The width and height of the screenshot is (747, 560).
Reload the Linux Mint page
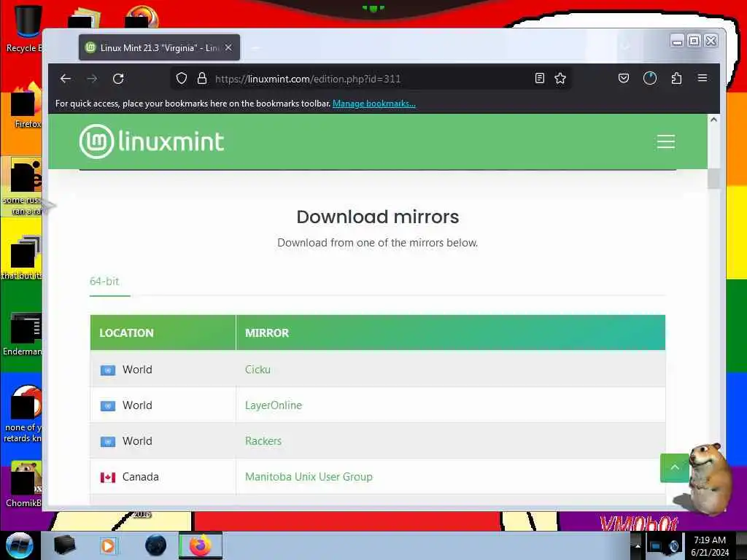[x=118, y=79]
